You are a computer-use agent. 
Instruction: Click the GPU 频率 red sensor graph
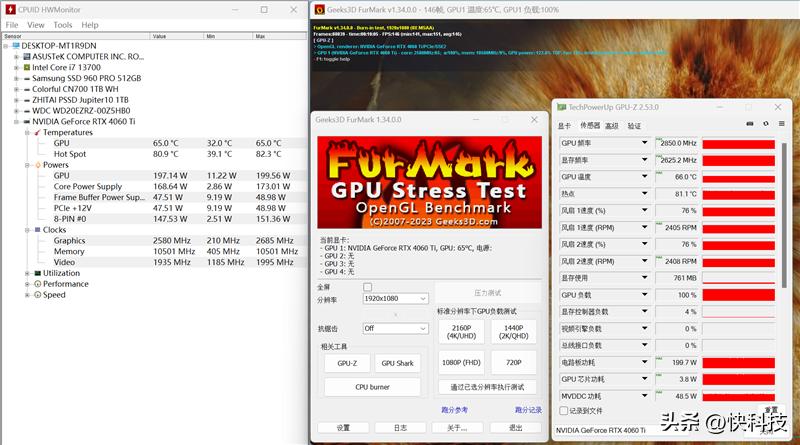click(x=739, y=144)
